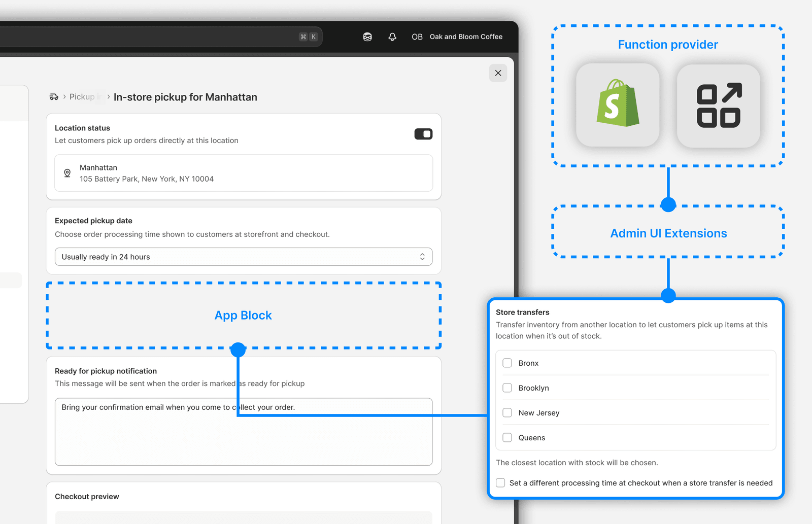Click 'The closest location with stock' text

[x=577, y=463]
